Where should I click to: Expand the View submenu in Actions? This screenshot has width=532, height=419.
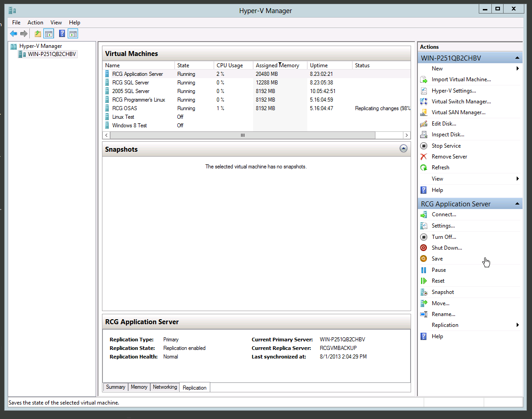tap(470, 179)
